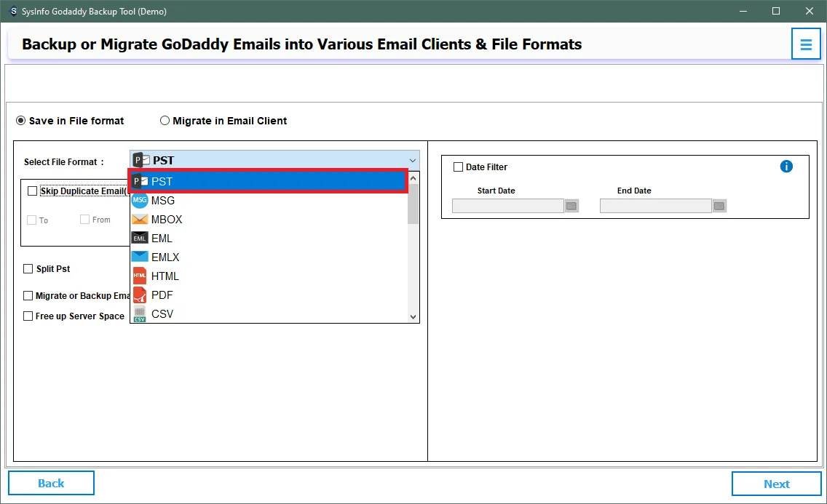Choose MSG from the format list
This screenshot has height=504, width=827.
(269, 200)
